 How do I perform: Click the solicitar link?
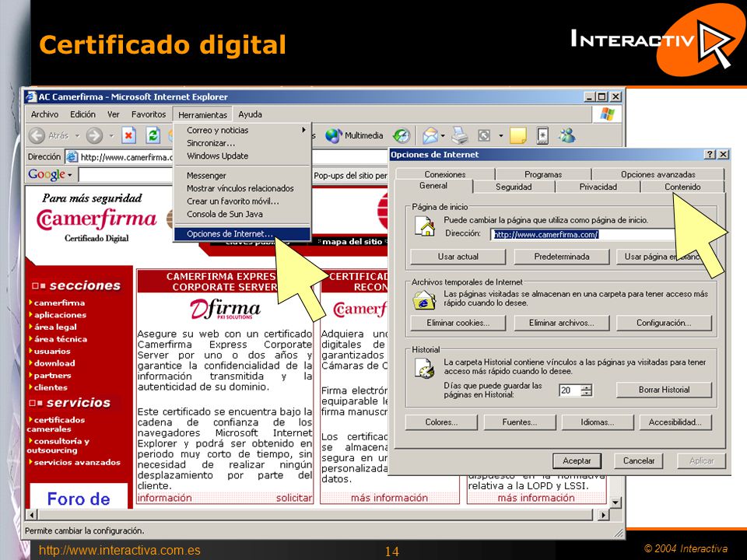coord(294,498)
